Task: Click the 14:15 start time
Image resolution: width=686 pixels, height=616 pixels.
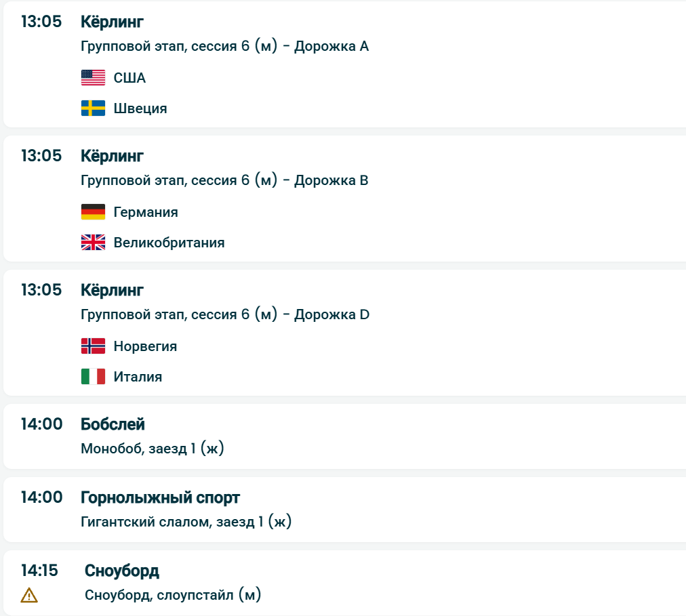Action: click(39, 571)
